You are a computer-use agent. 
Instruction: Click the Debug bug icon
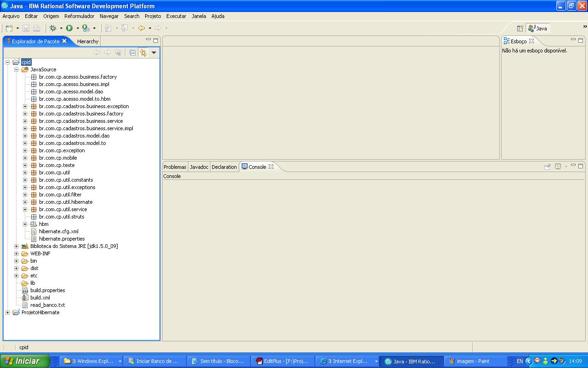(53, 28)
